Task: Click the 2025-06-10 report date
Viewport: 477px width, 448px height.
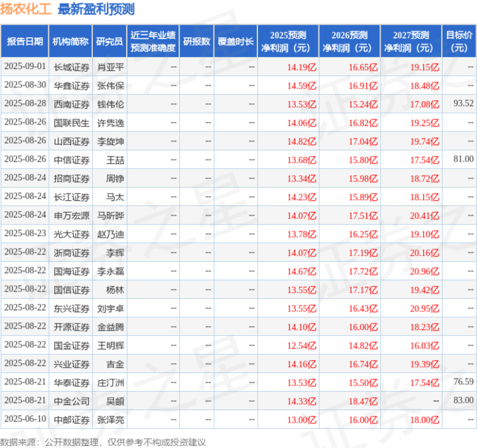Action: pos(25,419)
